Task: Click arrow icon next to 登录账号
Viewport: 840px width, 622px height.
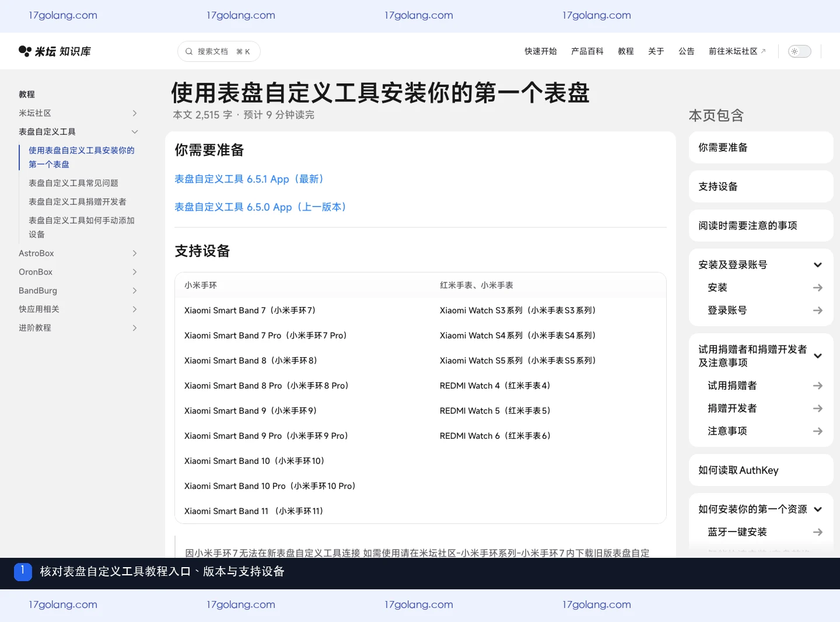Action: tap(818, 310)
